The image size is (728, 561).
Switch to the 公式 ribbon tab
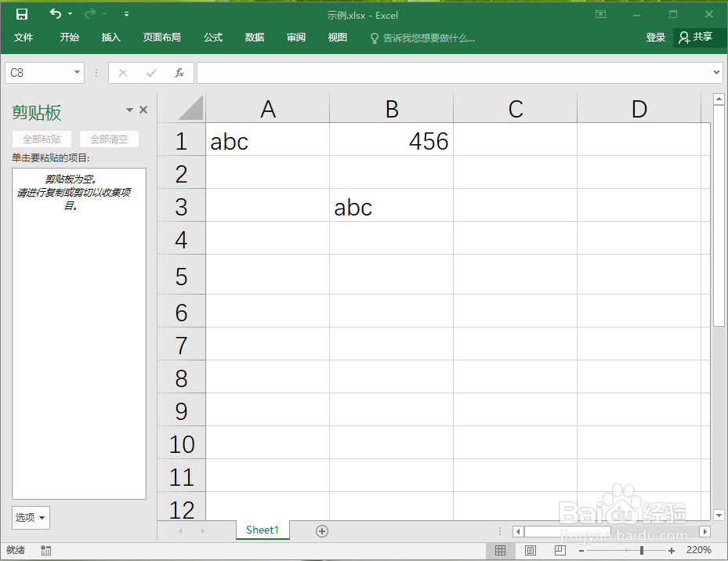212,37
